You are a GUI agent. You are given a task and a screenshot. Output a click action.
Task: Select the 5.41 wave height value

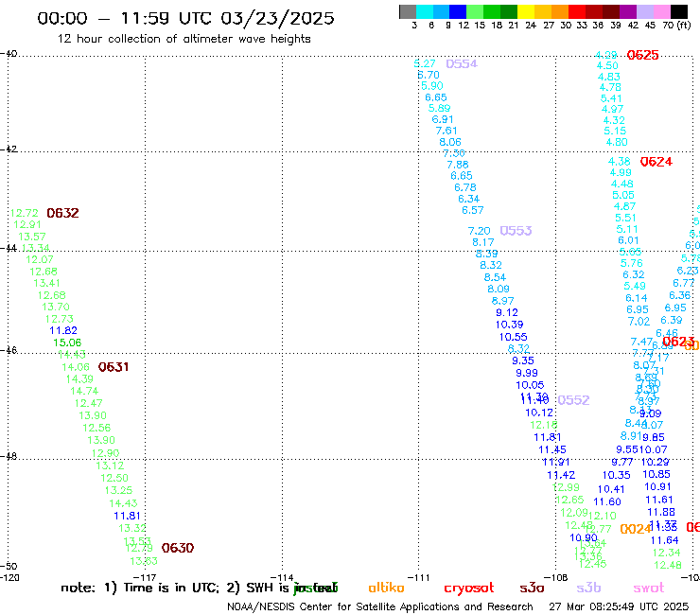point(611,98)
